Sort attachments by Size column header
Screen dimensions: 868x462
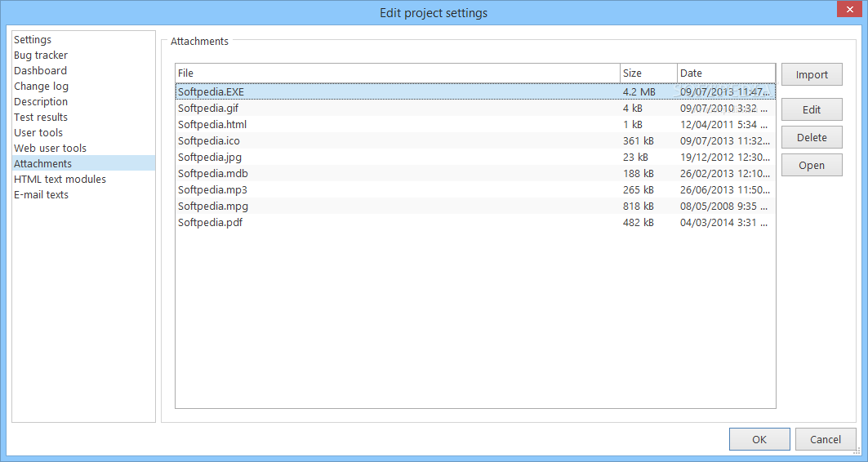tap(649, 73)
